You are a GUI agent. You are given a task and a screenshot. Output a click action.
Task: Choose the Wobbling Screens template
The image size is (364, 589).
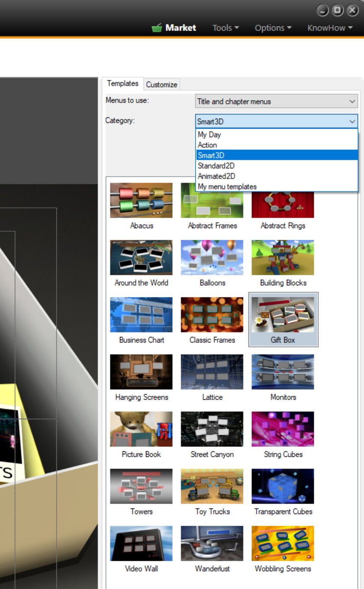click(x=283, y=544)
